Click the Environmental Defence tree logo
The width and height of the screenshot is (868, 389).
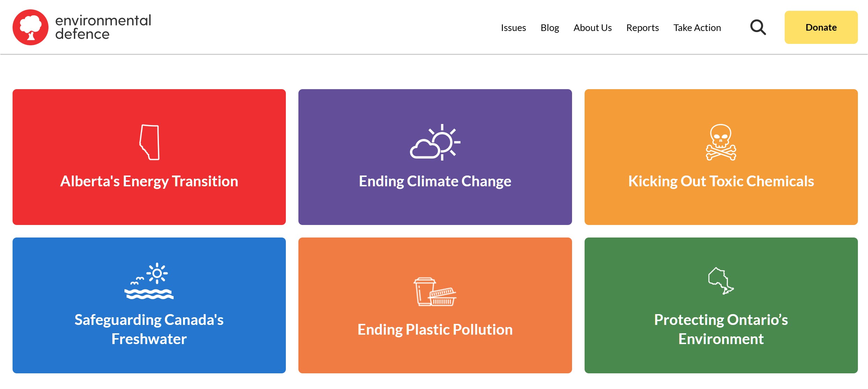(30, 28)
